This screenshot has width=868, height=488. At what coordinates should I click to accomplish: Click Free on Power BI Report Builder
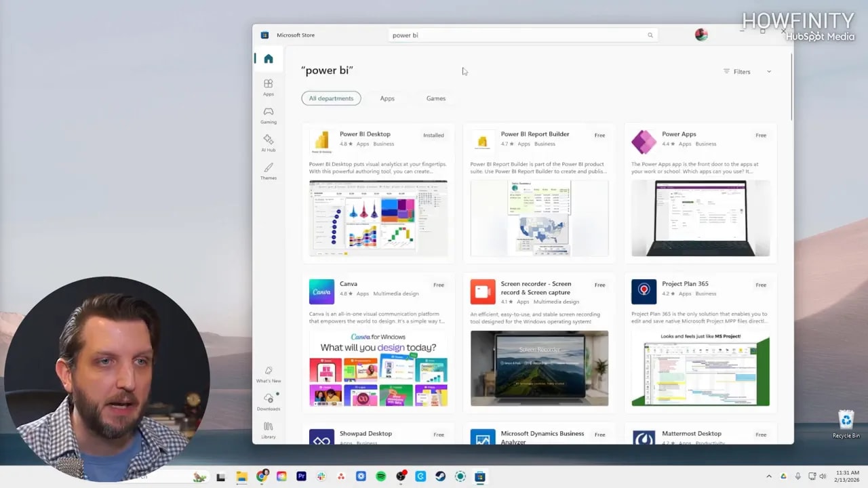pyautogui.click(x=600, y=136)
